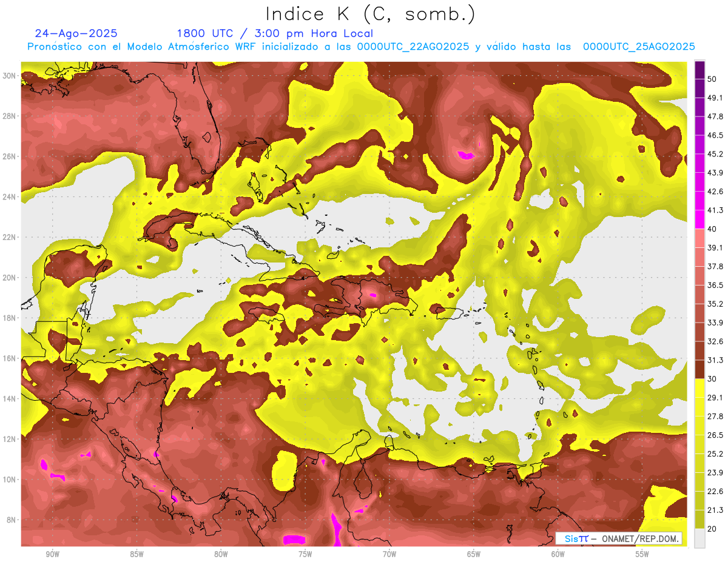Click the '45.2' colorbar value
The width and height of the screenshot is (728, 562).
pyautogui.click(x=715, y=154)
